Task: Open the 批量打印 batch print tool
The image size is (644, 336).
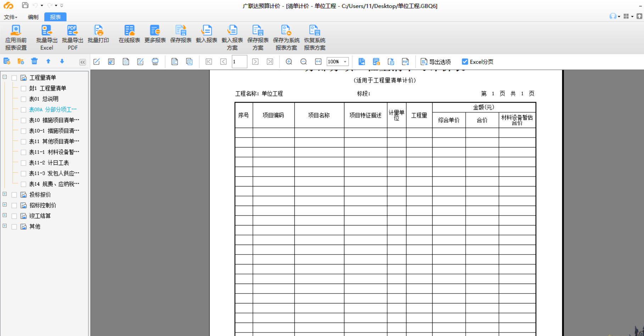Action: tap(98, 34)
